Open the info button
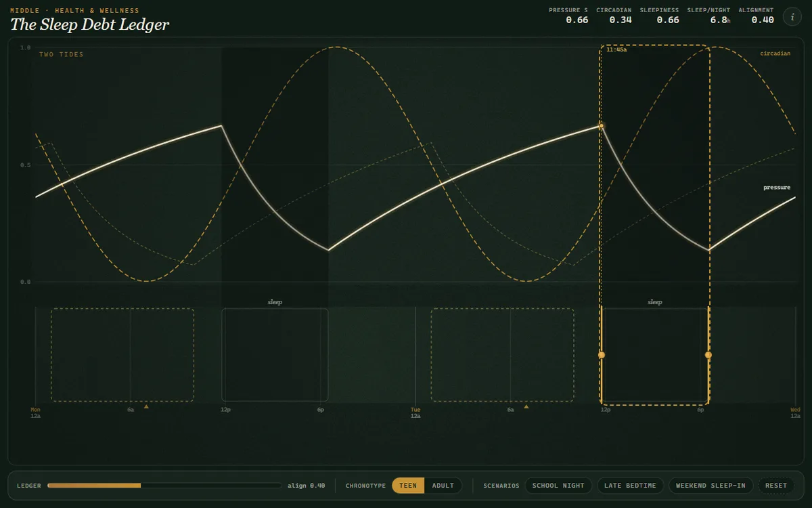The height and width of the screenshot is (508, 812). click(792, 17)
